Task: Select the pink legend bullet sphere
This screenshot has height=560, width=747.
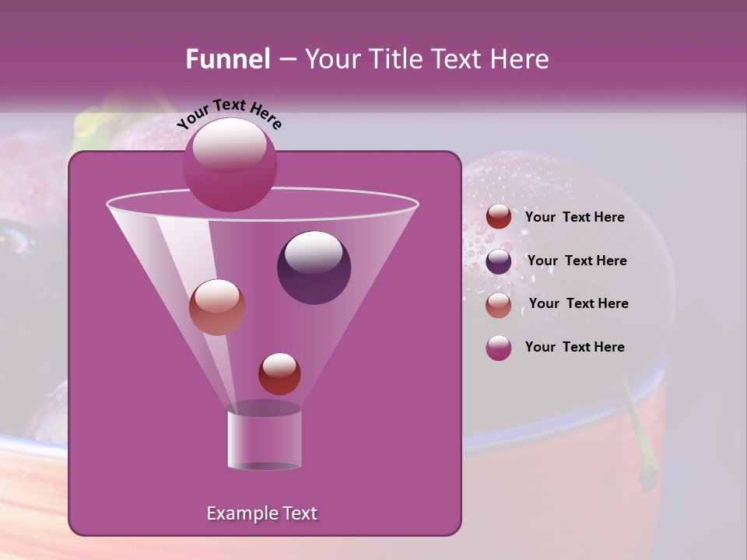Action: 498,303
